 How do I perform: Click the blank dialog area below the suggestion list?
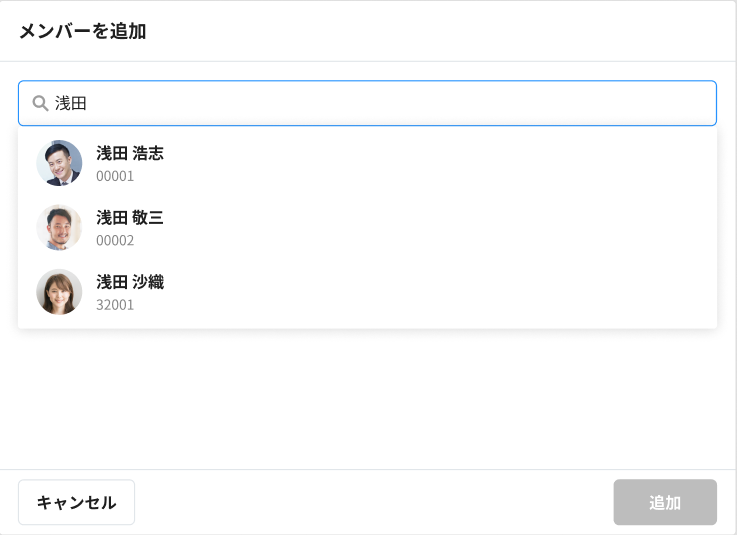tap(368, 400)
